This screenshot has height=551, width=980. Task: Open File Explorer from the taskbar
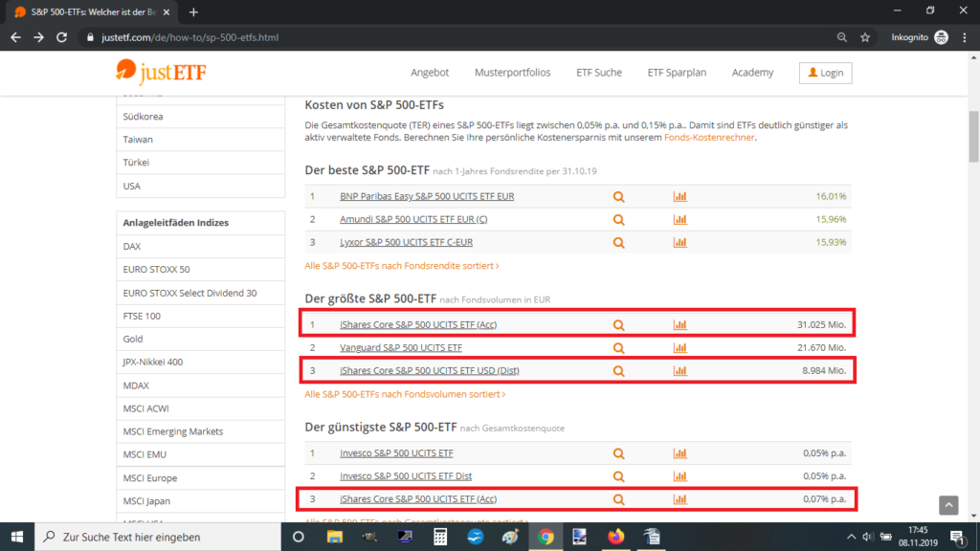pos(334,537)
